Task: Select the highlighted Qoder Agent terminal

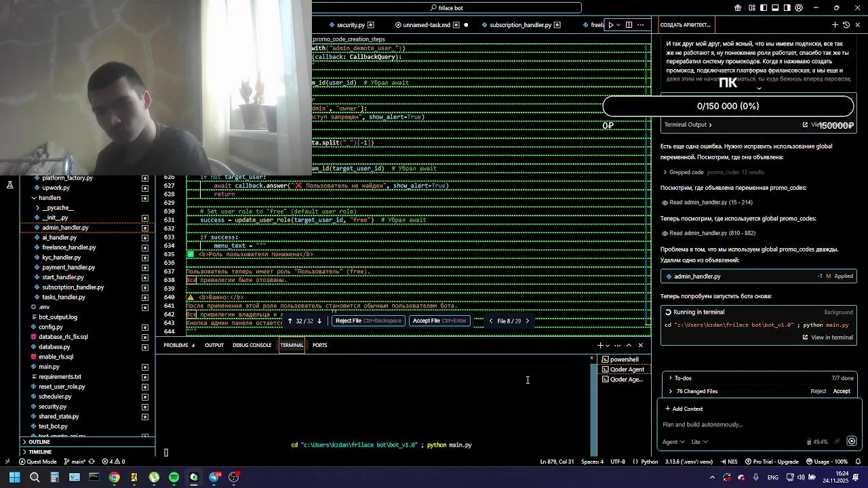Action: 624,370
